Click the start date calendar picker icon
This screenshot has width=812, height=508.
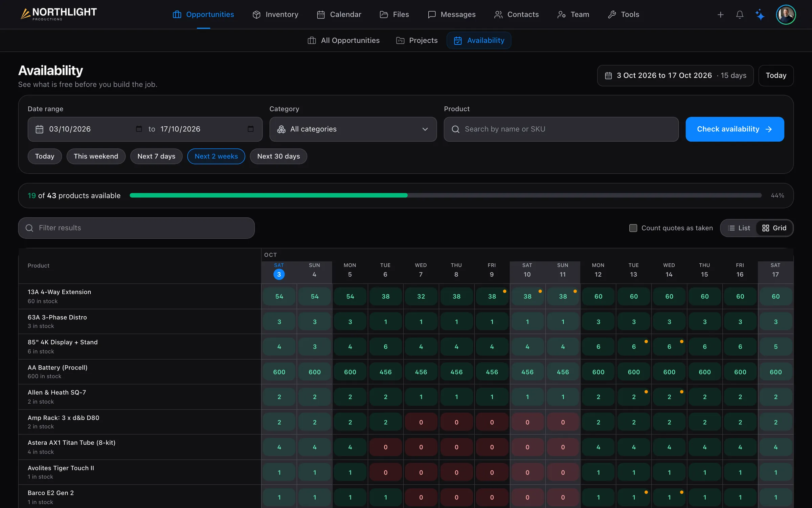(x=139, y=129)
